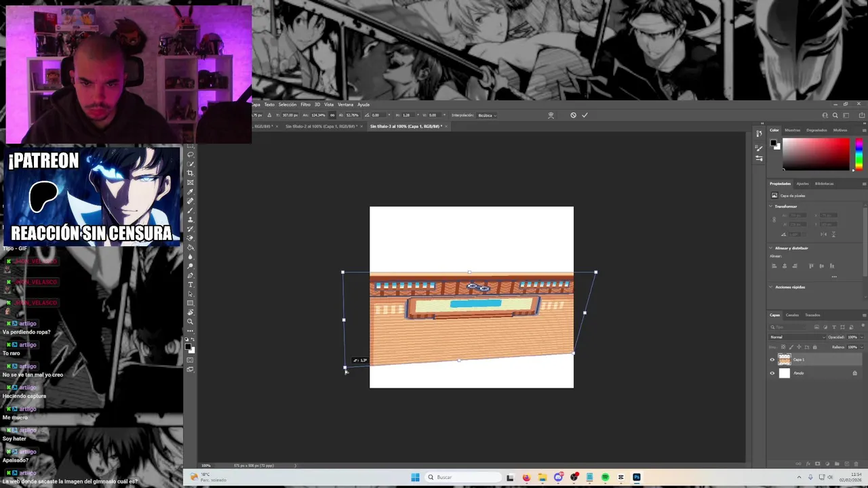This screenshot has width=868, height=488.
Task: Open the extra tools ellipsis in toolbar
Action: (x=190, y=331)
